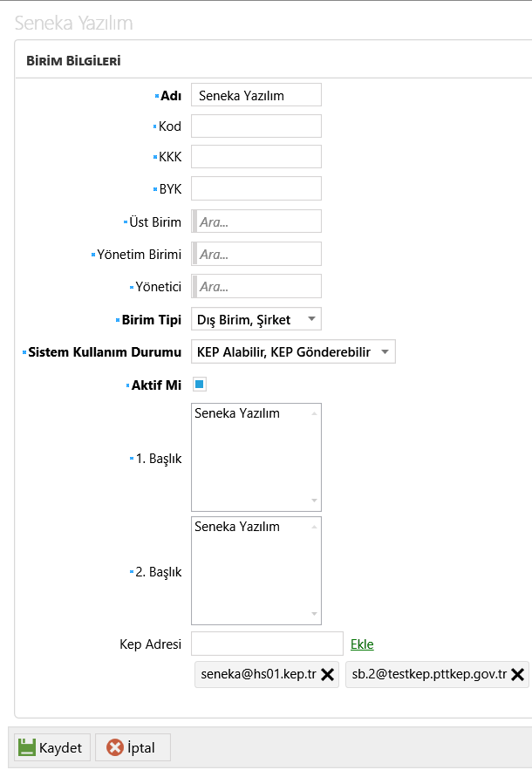This screenshot has height=770, width=532.
Task: Click the Kaydet button
Action: (52, 747)
